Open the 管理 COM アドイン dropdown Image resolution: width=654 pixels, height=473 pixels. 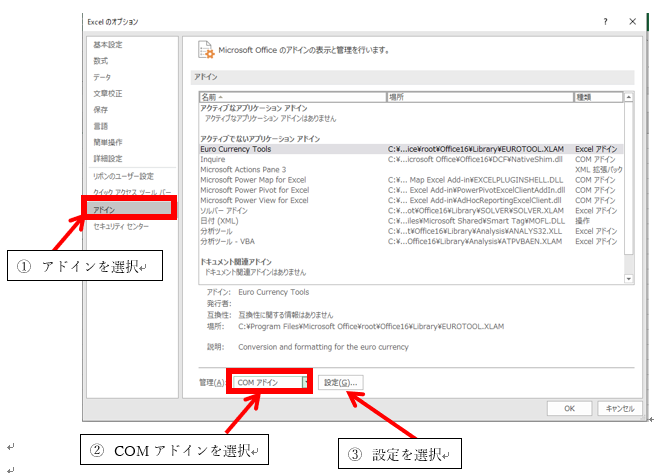point(306,382)
